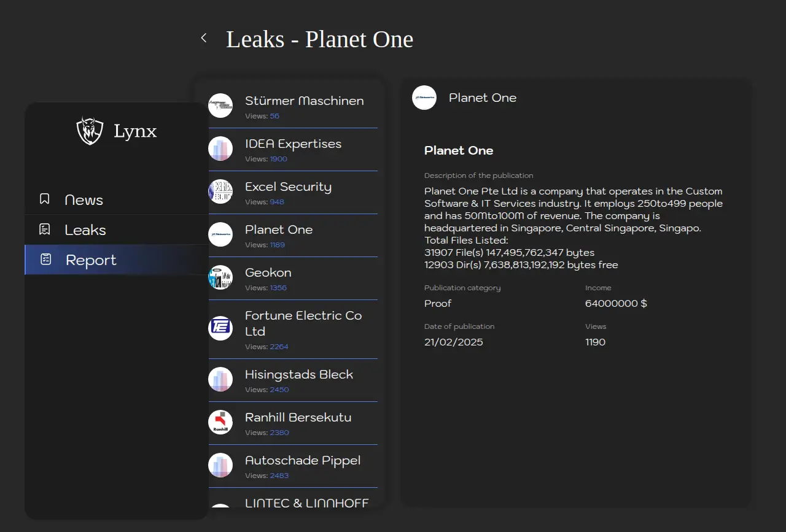Click the News bookmark icon
The width and height of the screenshot is (786, 532).
(45, 199)
